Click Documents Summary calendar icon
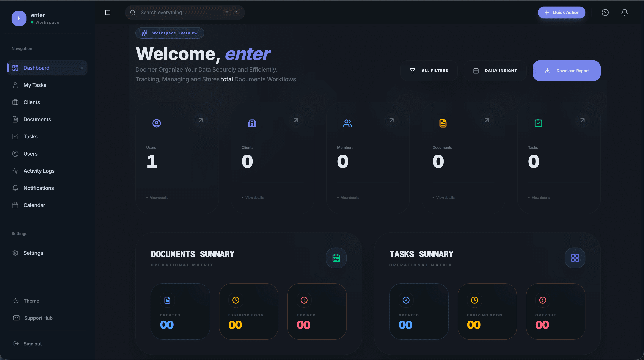 coord(336,258)
